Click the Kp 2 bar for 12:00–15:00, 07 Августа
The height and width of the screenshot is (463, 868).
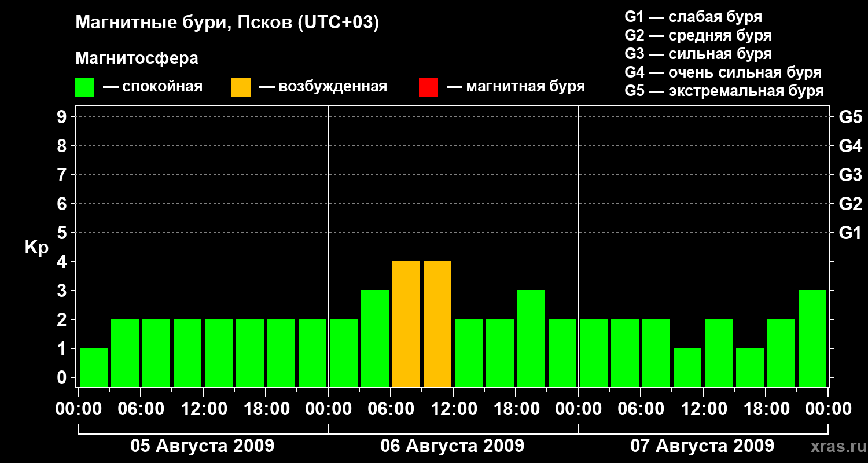pos(719,352)
